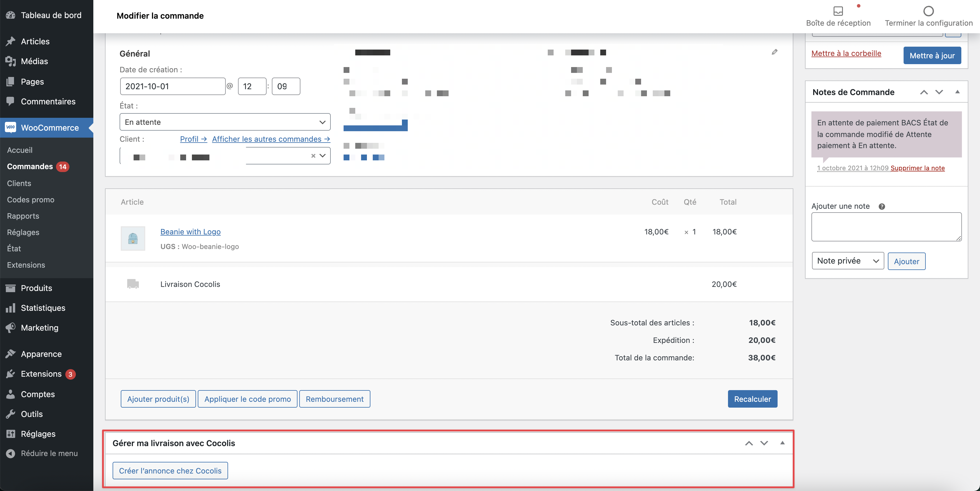Screen dimensions: 980x491
Task: Clear the selected client with the x icon
Action: click(313, 156)
